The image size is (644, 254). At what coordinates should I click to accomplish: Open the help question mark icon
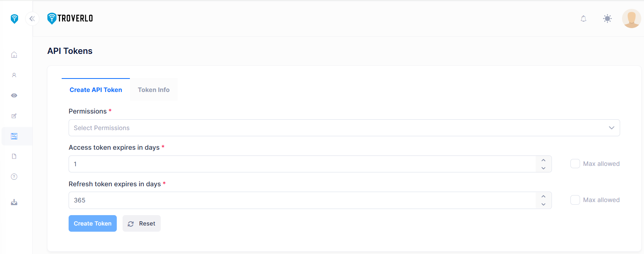click(14, 177)
